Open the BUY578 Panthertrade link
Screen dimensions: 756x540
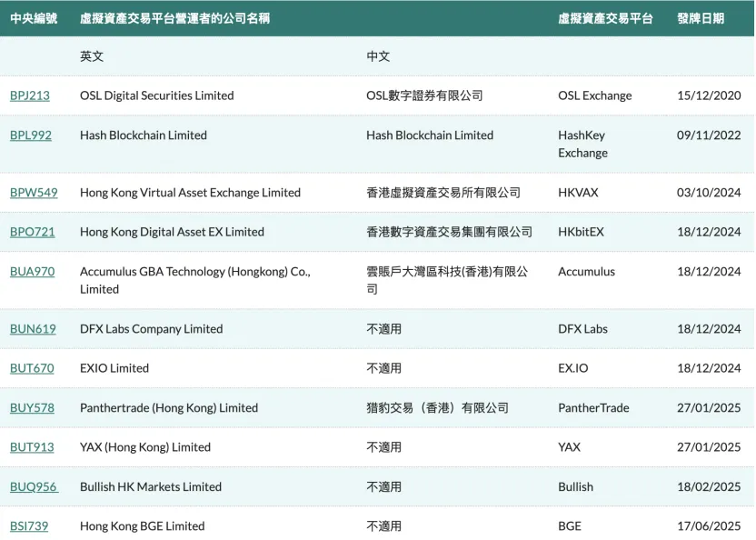click(32, 408)
